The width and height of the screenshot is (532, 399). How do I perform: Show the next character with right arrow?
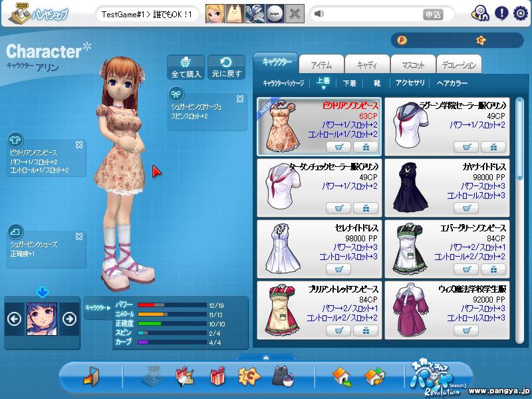point(70,319)
